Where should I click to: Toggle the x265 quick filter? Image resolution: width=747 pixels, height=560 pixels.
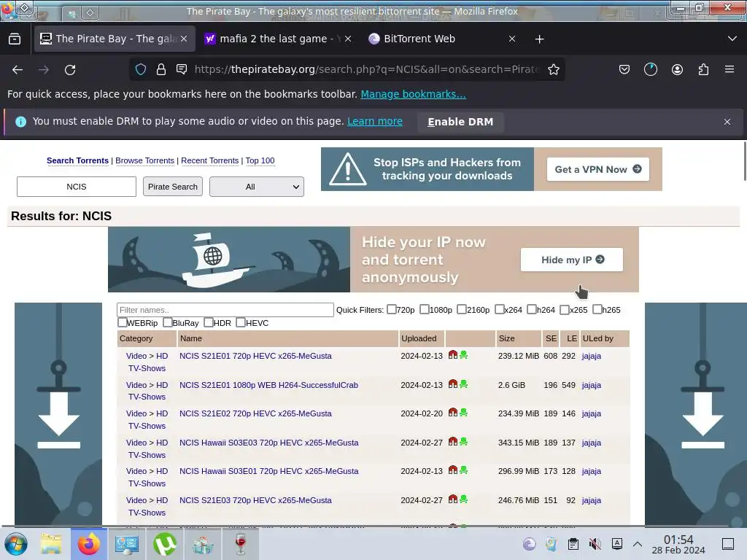(565, 309)
